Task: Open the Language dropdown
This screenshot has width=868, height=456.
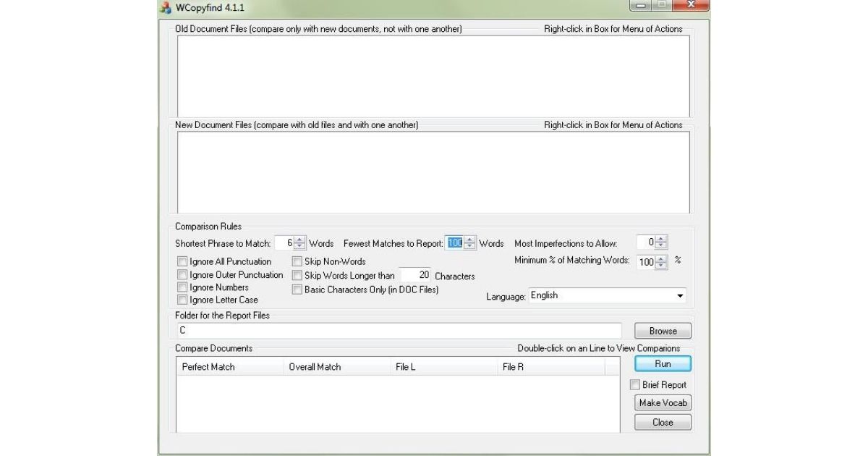Action: click(x=679, y=296)
